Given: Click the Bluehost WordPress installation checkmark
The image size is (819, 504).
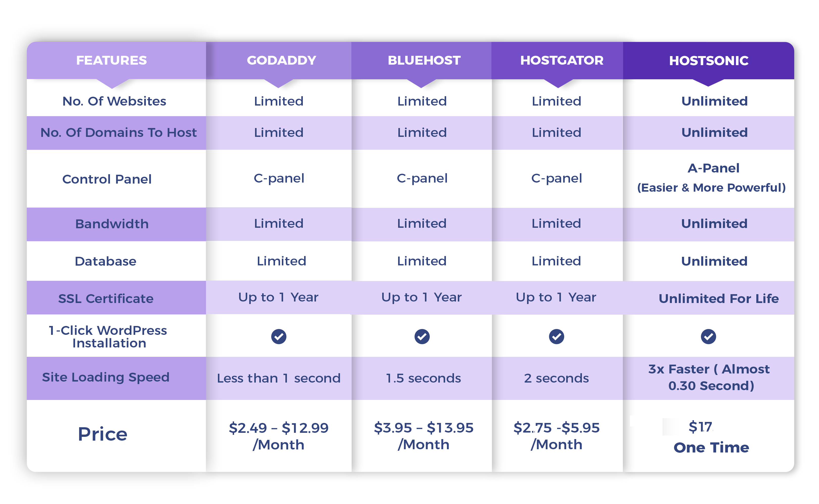Looking at the screenshot, I should (422, 336).
